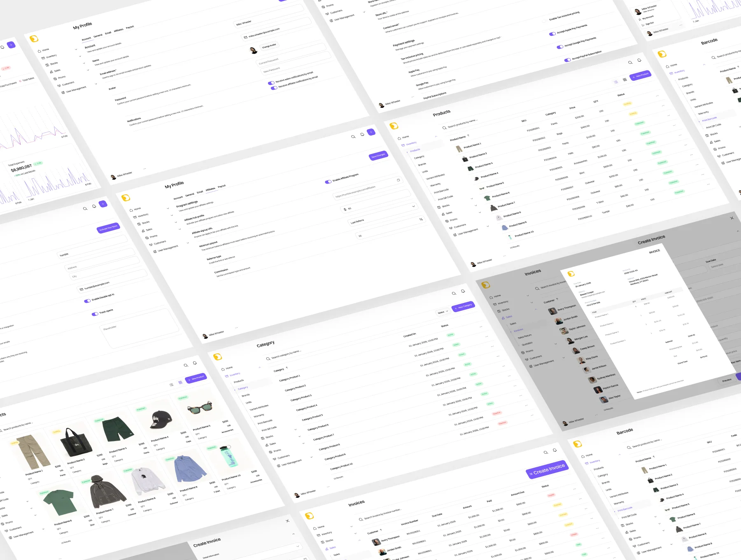Image resolution: width=741 pixels, height=560 pixels.
Task: Select Brands in Products table sidebar
Action: [x=422, y=164]
